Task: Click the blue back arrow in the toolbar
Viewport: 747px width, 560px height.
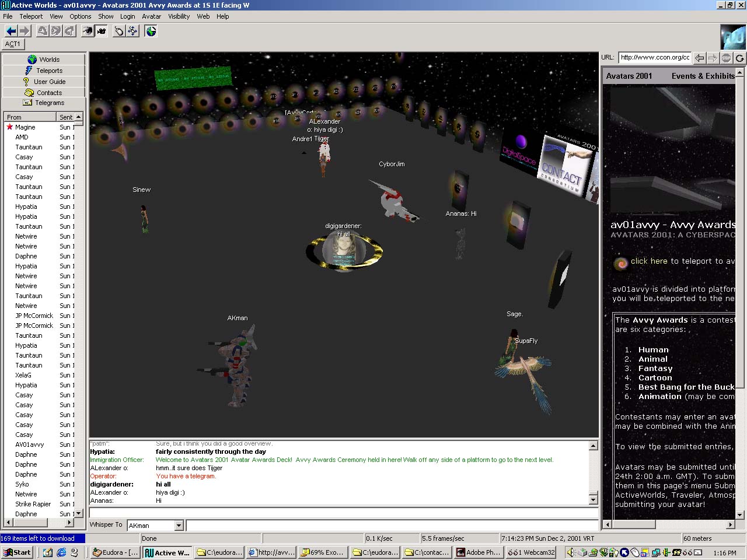Action: [11, 31]
